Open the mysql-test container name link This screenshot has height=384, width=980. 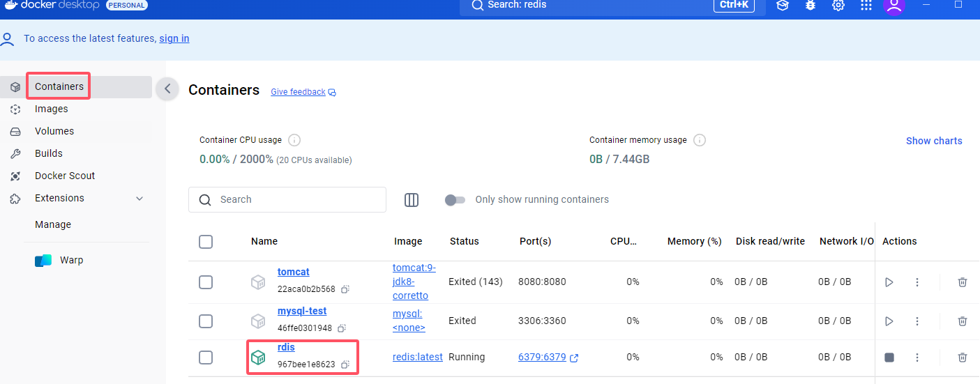pyautogui.click(x=302, y=311)
